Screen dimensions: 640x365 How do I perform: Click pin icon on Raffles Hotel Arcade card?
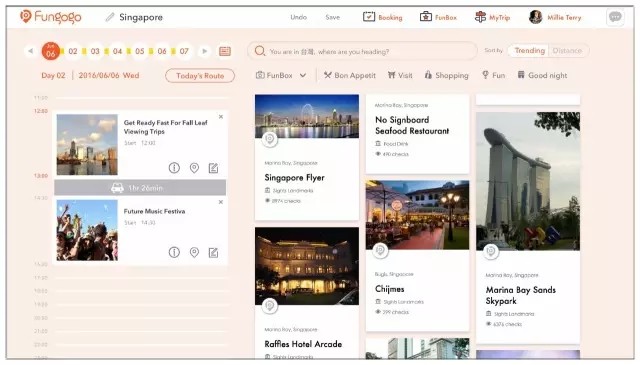pyautogui.click(x=269, y=305)
